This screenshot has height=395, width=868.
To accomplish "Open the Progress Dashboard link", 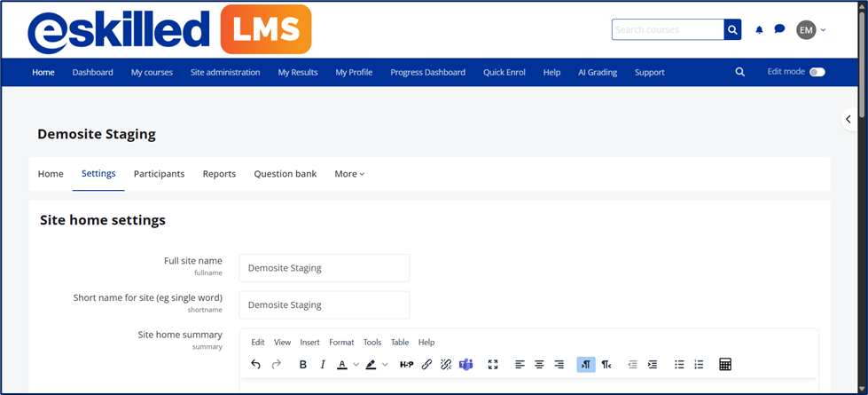I will [427, 72].
